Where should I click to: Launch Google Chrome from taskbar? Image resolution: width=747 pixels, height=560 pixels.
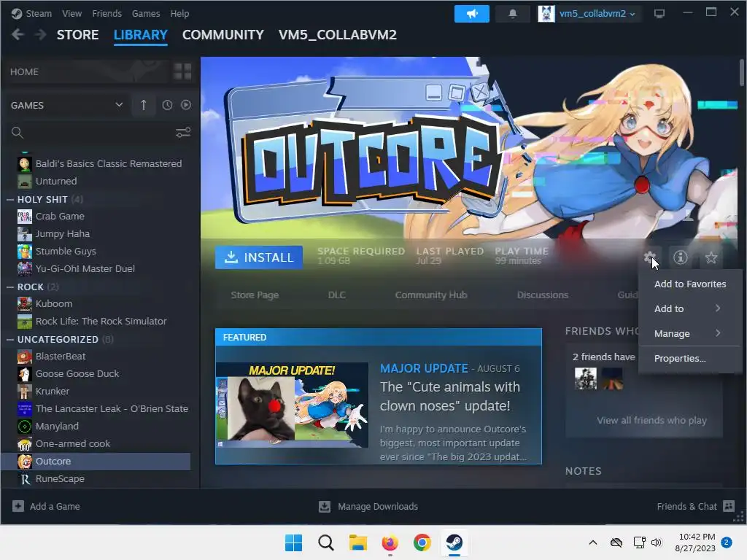pos(422,542)
